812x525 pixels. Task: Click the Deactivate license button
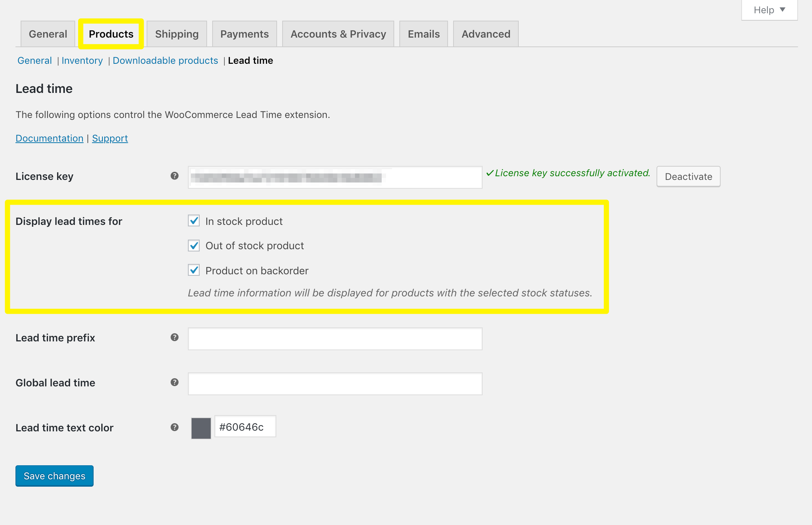coord(688,177)
